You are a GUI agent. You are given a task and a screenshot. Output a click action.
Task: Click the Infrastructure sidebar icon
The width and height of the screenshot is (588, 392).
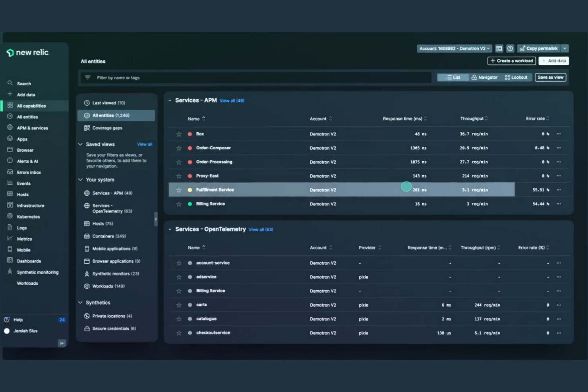coord(10,205)
